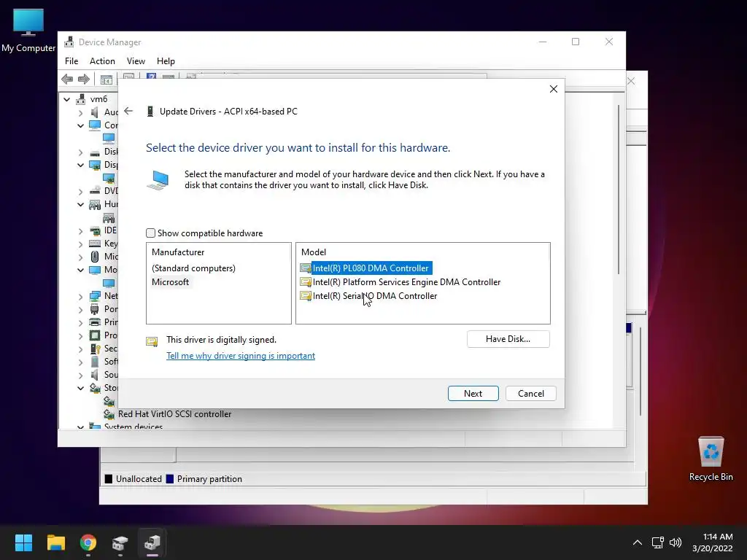Collapse the Monitors category
Viewport: 747px width, 560px height.
80,270
